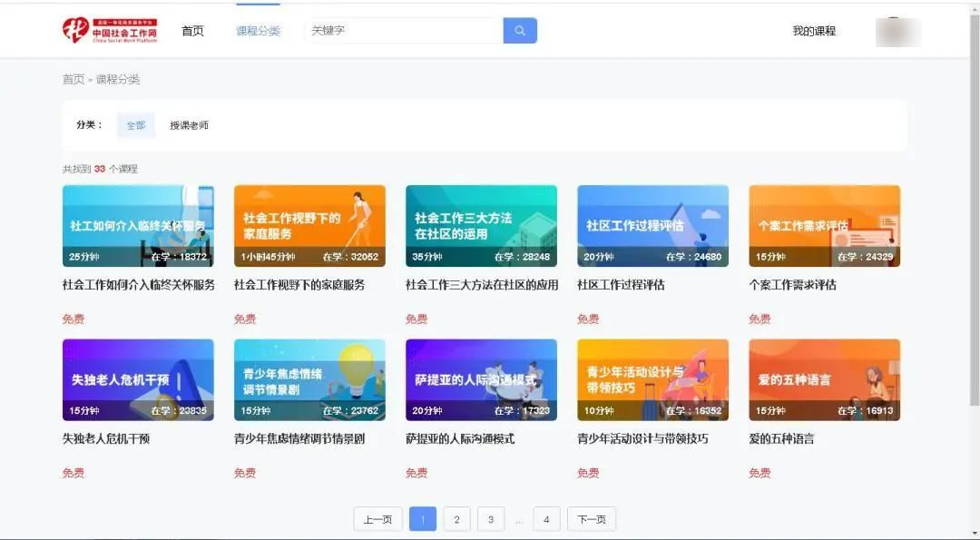The height and width of the screenshot is (540, 980).
Task: Open the 失独老人危机干预 course thumbnail
Action: point(138,379)
